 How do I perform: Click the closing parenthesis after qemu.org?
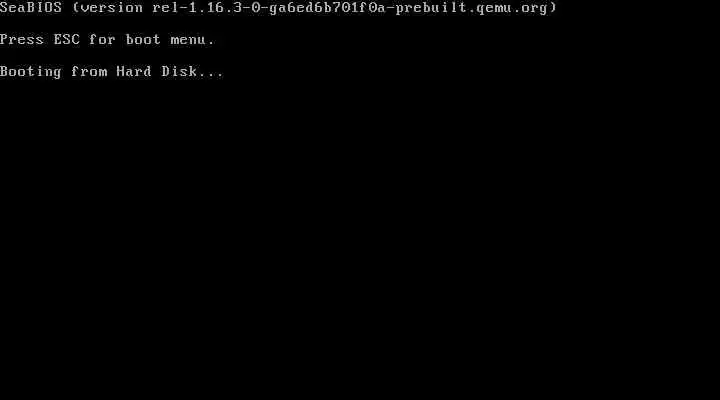[x=553, y=8]
